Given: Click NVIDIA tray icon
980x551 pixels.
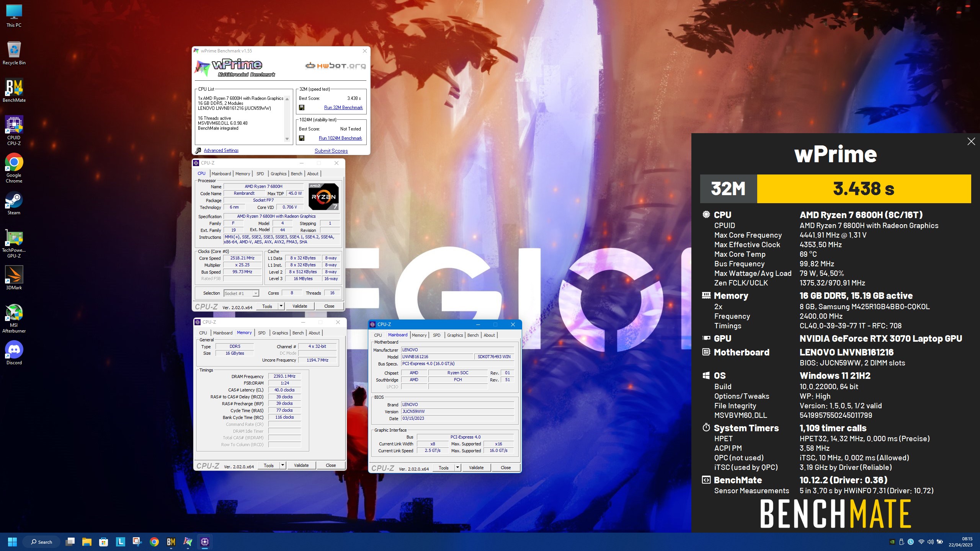Looking at the screenshot, I should pos(892,542).
